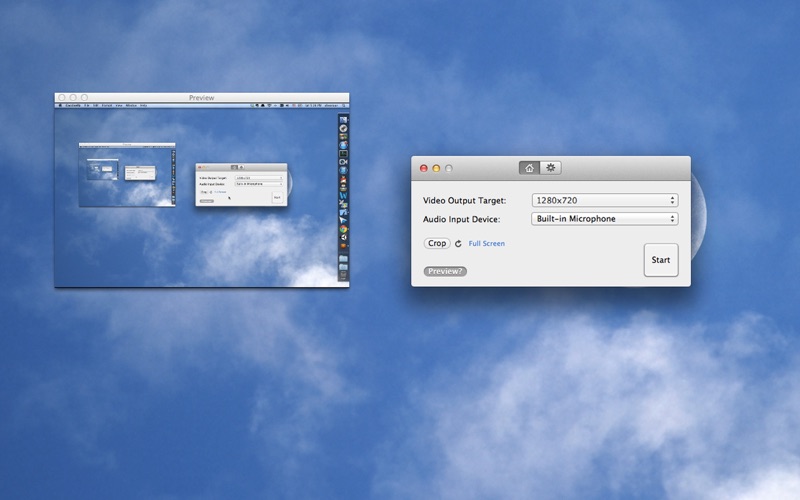Switch to the home tab icon
The width and height of the screenshot is (800, 500).
[529, 168]
